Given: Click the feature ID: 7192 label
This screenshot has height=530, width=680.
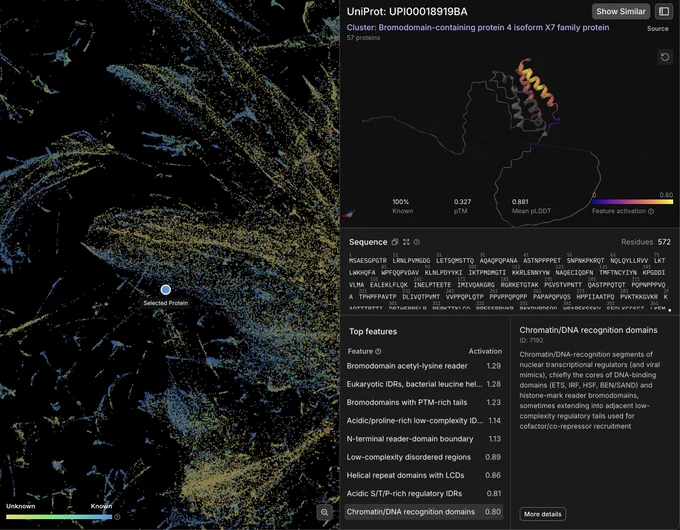Looking at the screenshot, I should point(531,340).
